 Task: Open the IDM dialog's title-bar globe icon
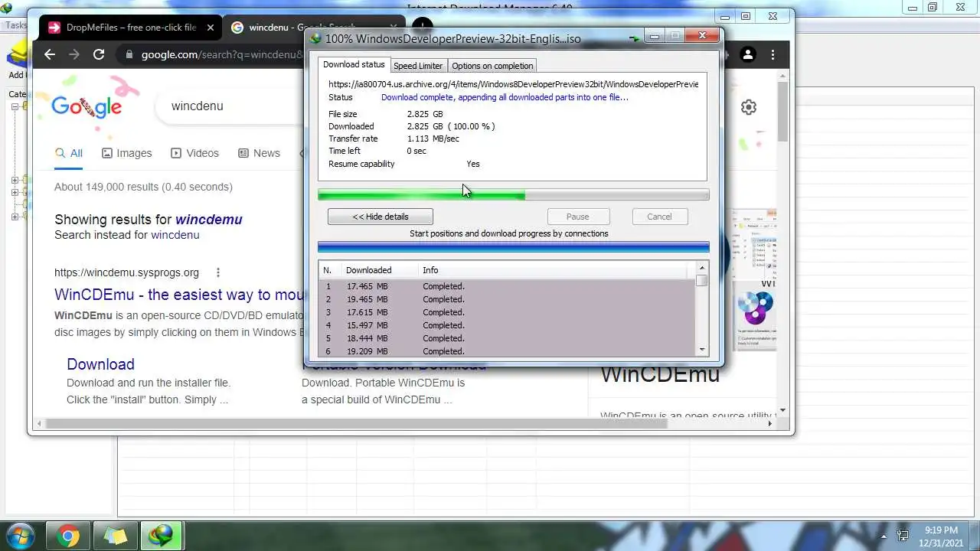pyautogui.click(x=315, y=38)
